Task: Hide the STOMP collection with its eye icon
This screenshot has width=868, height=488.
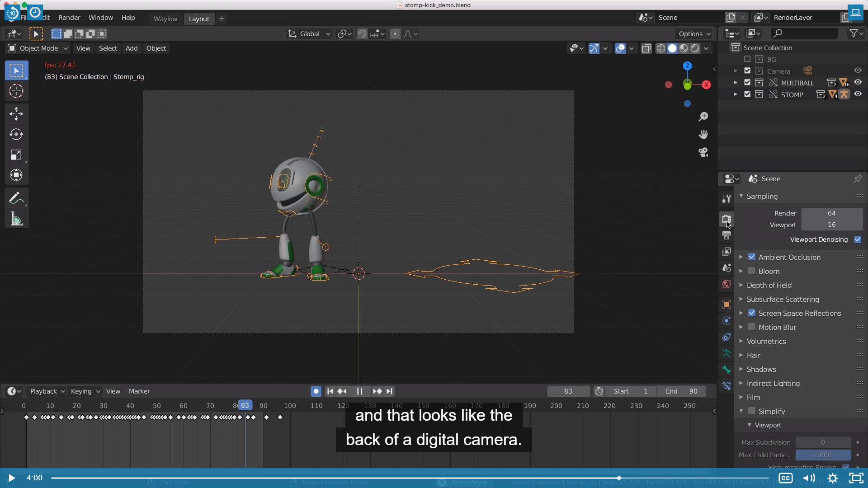Action: click(858, 94)
